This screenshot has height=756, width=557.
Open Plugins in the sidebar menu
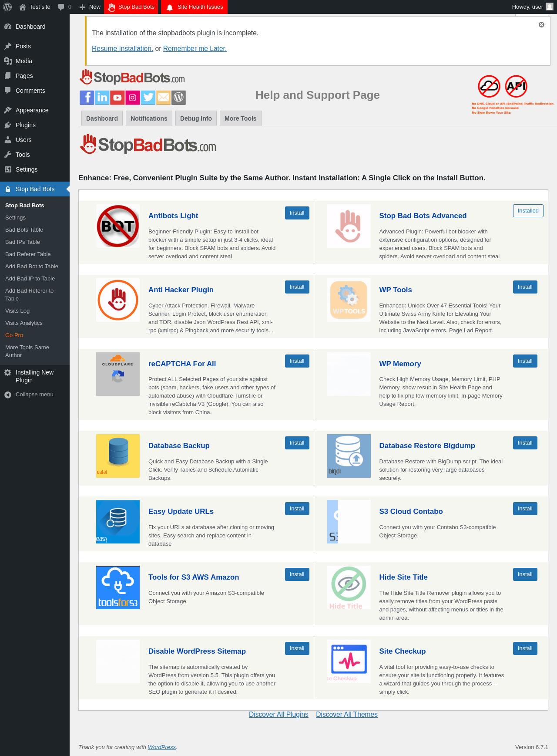point(35,125)
